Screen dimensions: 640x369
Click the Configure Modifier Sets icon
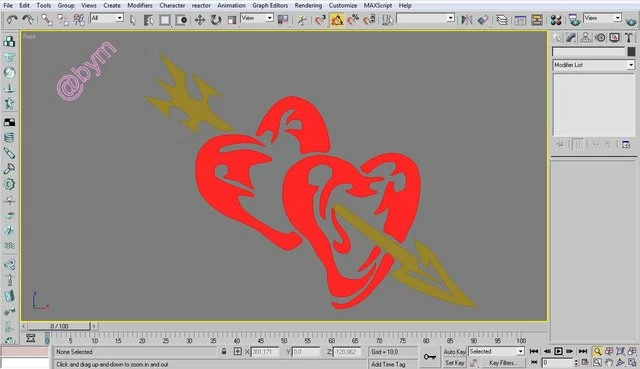[626, 144]
